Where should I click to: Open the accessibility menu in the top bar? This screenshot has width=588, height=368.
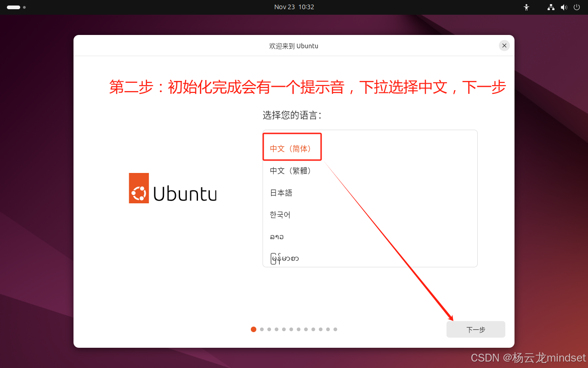pyautogui.click(x=526, y=7)
